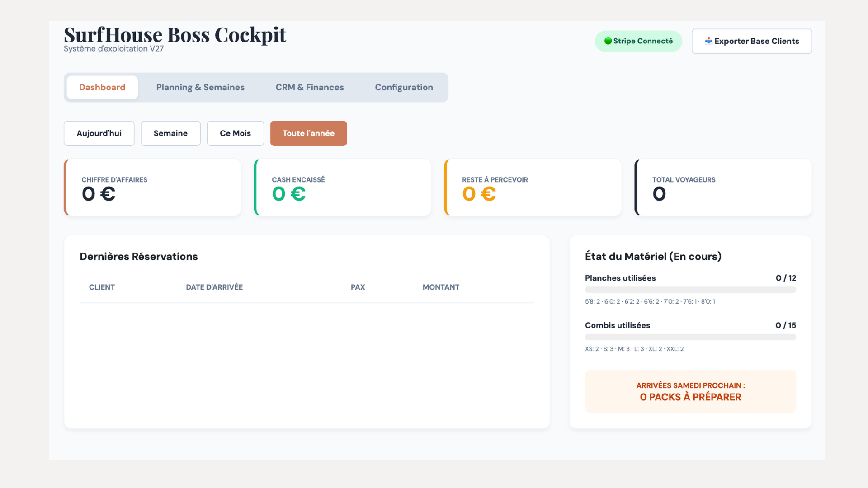
Task: Click the Total Voyageurs card
Action: 722,187
